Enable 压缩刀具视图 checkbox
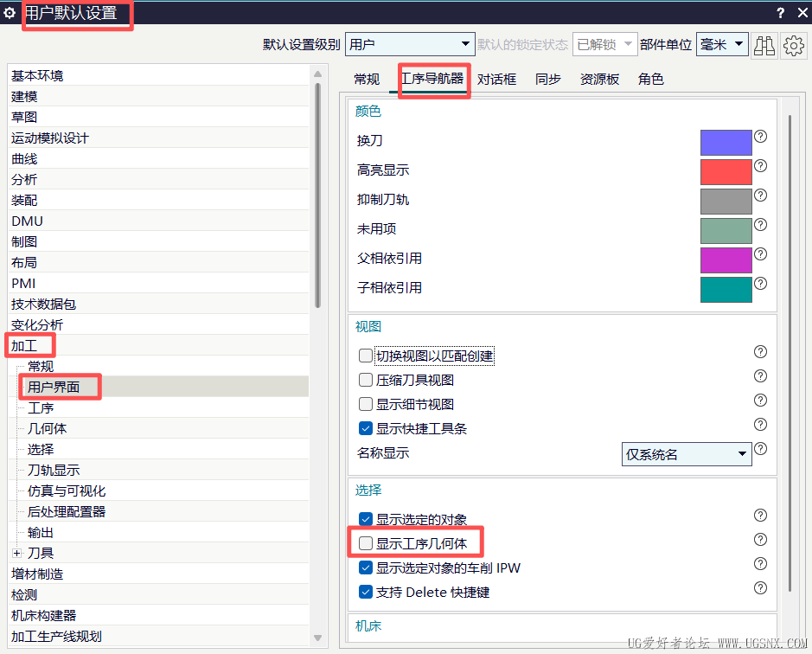Viewport: 812px width, 654px height. tap(366, 380)
